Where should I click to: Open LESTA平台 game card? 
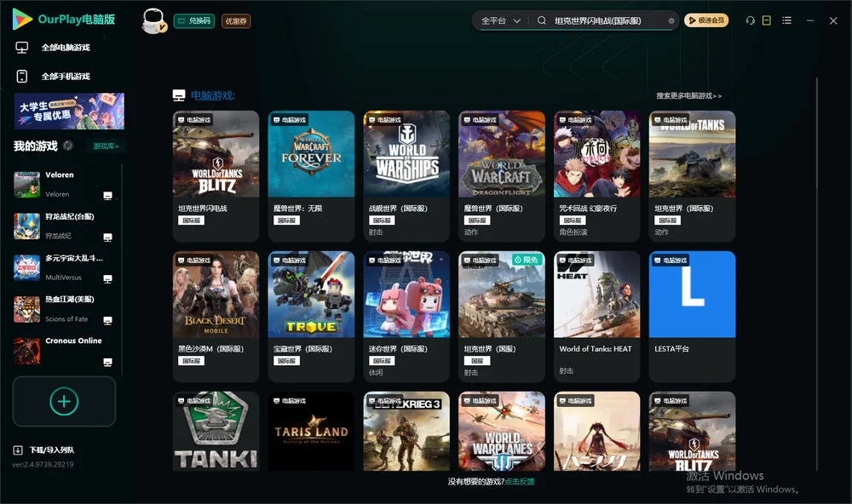692,317
